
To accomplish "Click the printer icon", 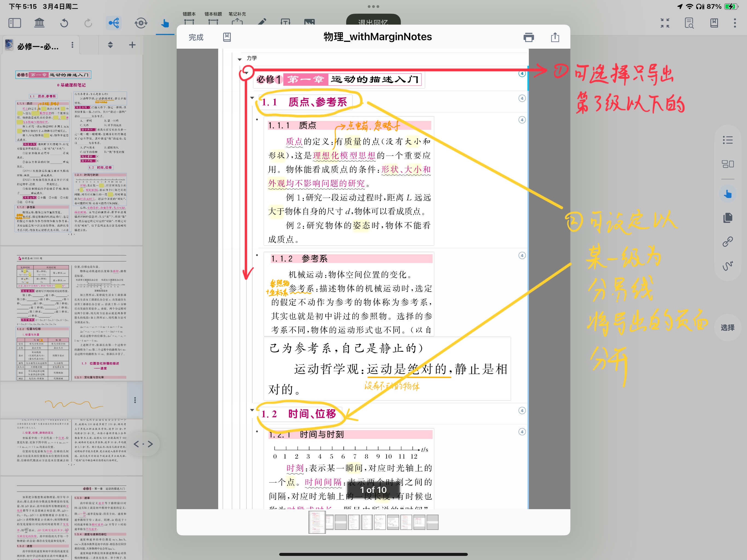I will [x=529, y=37].
